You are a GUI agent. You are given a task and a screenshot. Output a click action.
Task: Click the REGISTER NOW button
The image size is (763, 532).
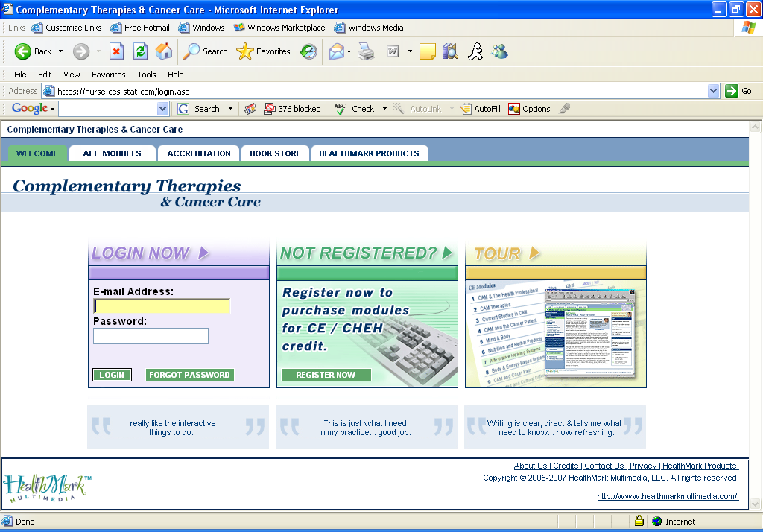[326, 375]
